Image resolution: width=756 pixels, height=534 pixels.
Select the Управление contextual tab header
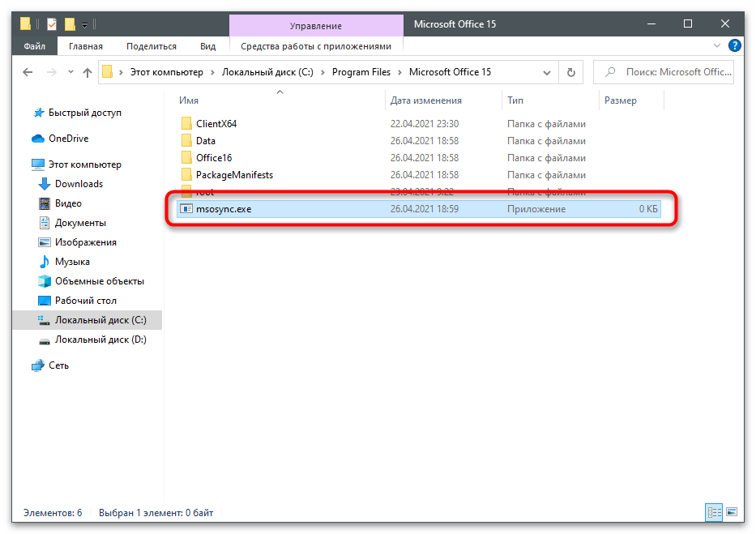(316, 26)
